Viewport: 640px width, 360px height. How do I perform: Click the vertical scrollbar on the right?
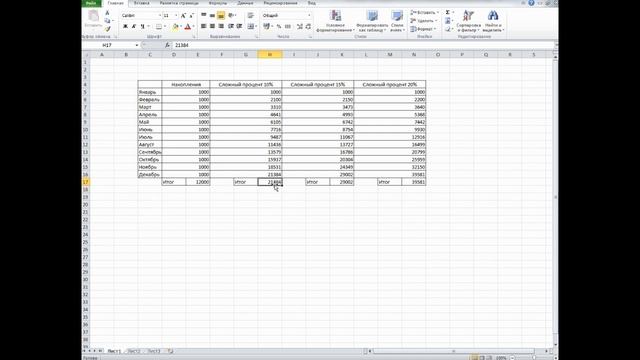tap(555, 196)
